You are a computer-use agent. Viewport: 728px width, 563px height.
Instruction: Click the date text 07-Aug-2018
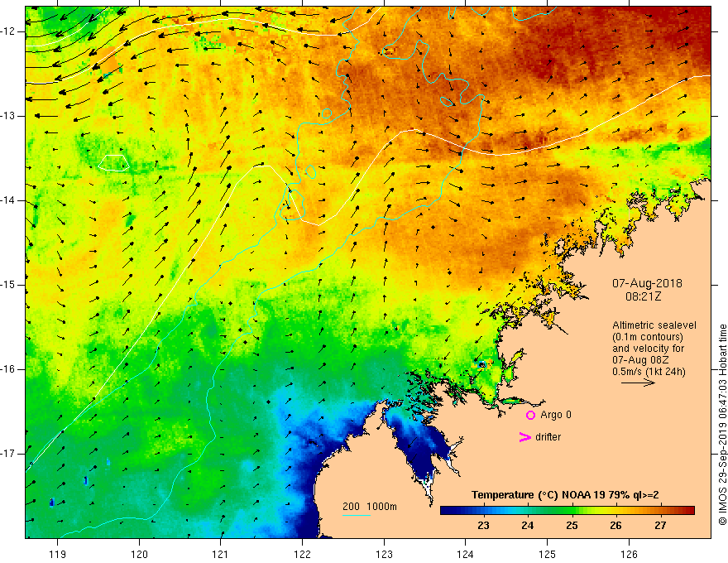click(647, 283)
